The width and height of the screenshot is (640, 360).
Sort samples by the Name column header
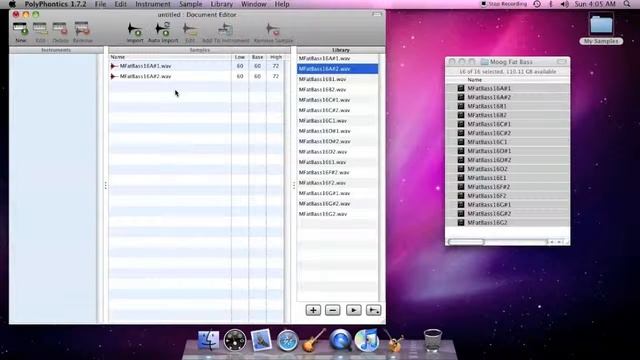coord(170,57)
